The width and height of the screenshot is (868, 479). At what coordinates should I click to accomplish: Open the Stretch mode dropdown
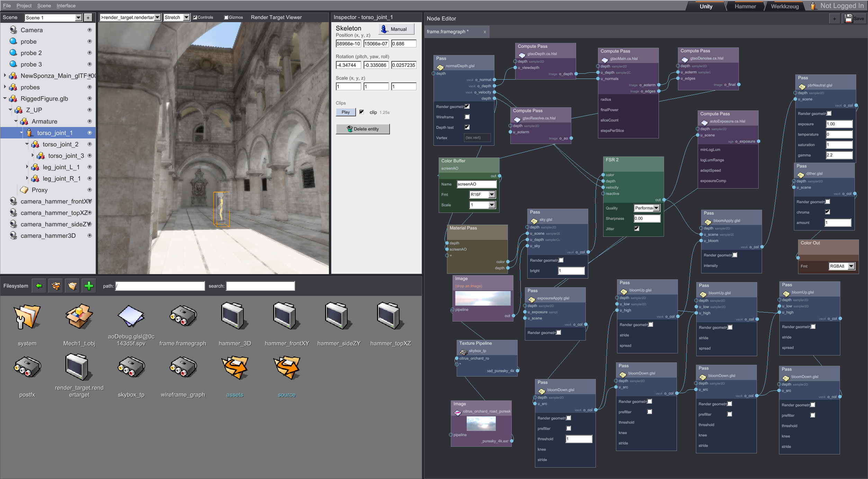pos(177,17)
